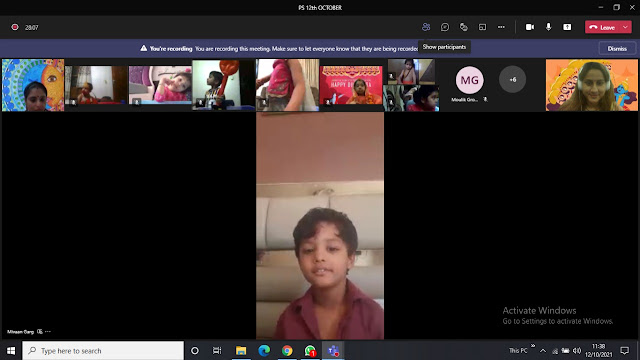The image size is (640, 360).
Task: Click the Share content icon
Action: (567, 27)
